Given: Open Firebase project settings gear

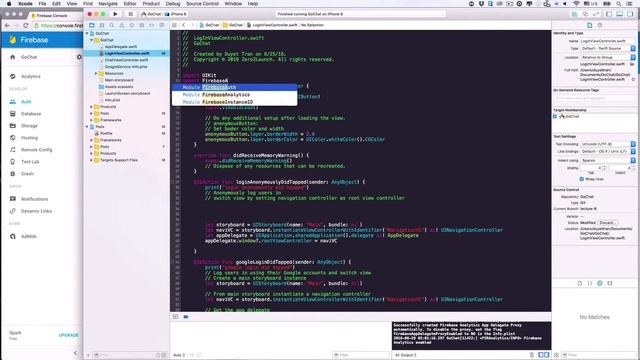Looking at the screenshot, I should [79, 57].
